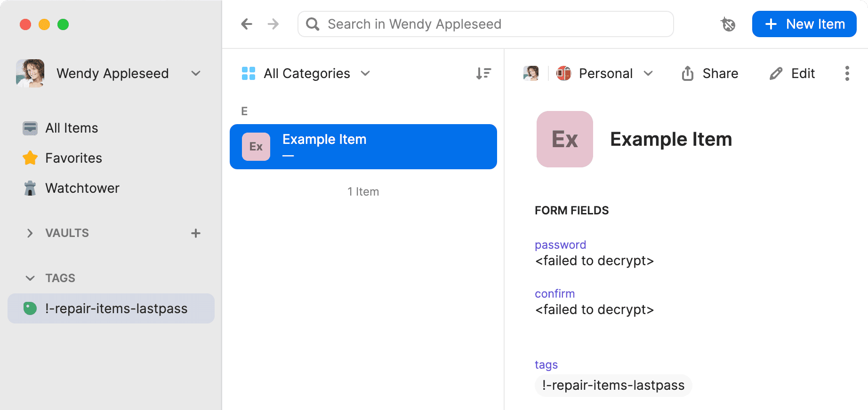Click Wendy Appleseed's profile photo
Image resolution: width=868 pixels, height=410 pixels.
click(30, 73)
